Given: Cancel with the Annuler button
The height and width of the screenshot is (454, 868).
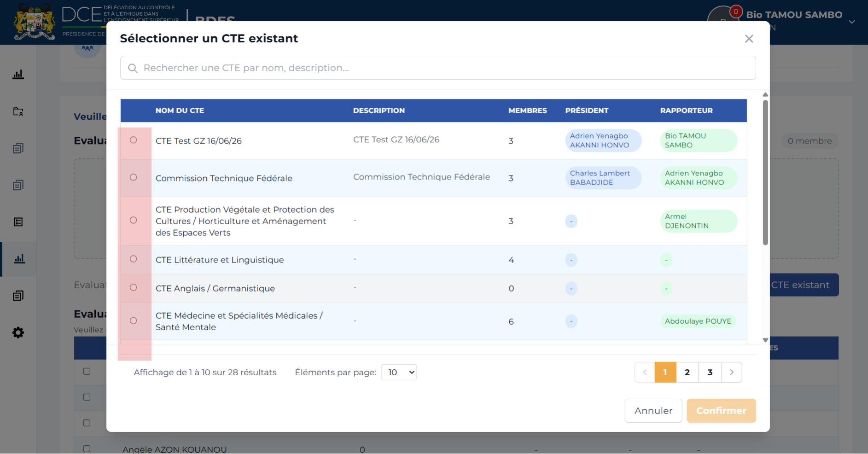Looking at the screenshot, I should tap(653, 411).
